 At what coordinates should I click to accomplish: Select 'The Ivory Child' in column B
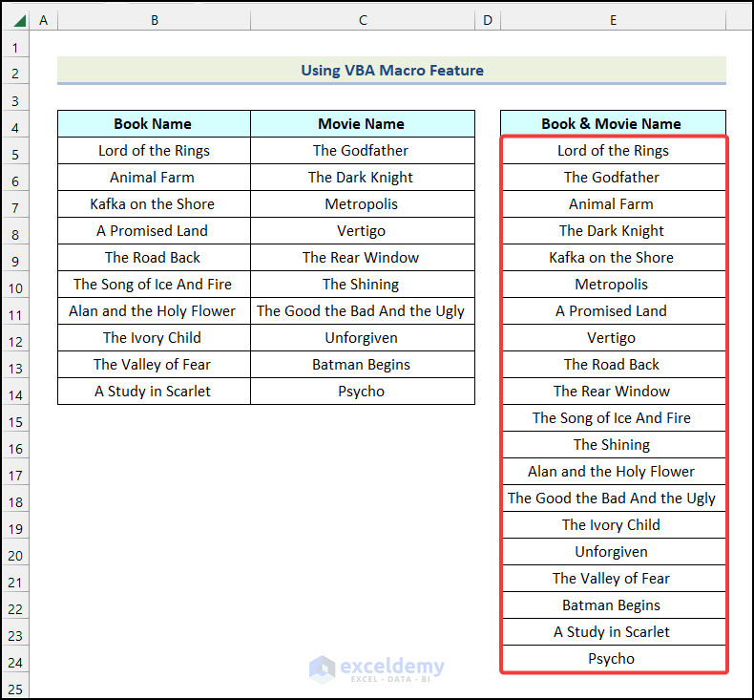(154, 338)
